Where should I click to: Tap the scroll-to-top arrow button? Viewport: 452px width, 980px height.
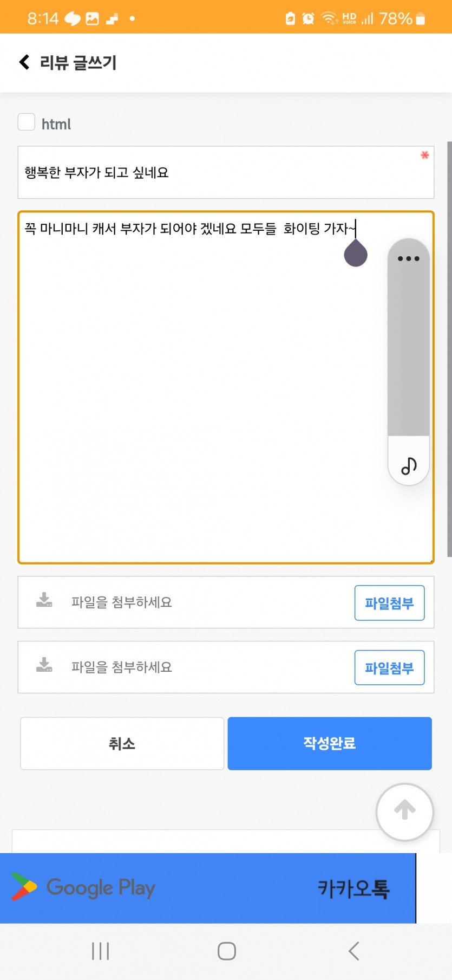click(405, 812)
